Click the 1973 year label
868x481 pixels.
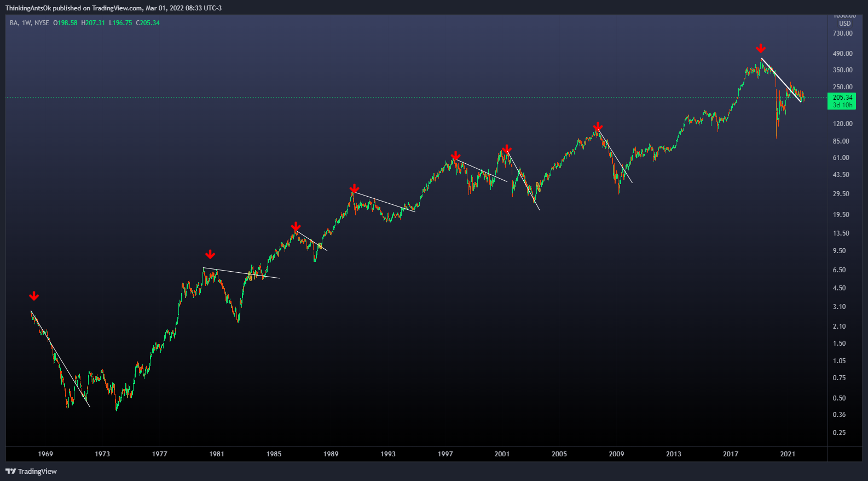pyautogui.click(x=102, y=454)
